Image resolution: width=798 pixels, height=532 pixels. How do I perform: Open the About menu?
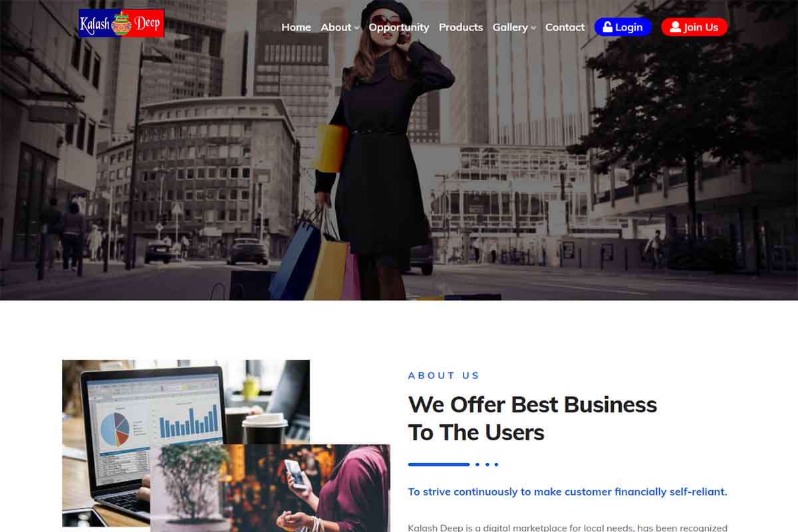pos(336,27)
